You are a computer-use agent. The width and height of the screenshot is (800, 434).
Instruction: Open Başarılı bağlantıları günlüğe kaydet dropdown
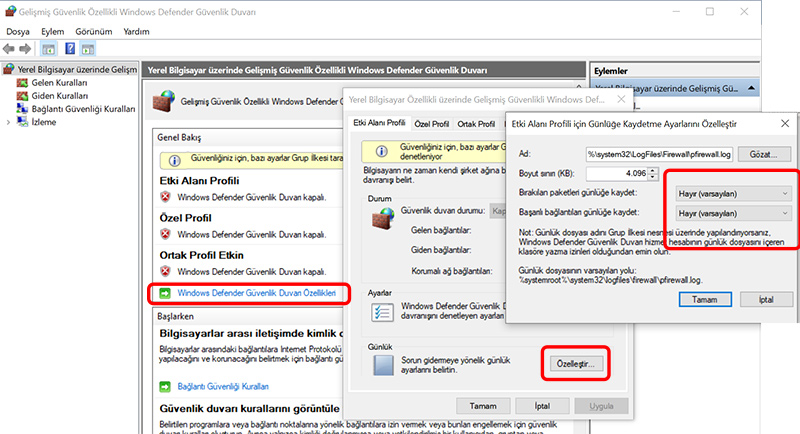[x=733, y=213]
